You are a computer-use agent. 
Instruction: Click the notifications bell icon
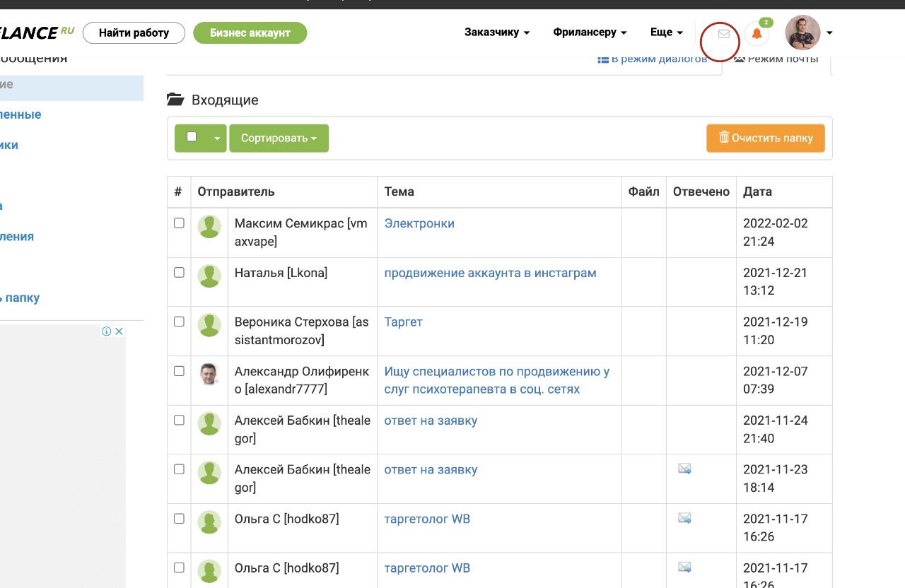[x=757, y=33]
